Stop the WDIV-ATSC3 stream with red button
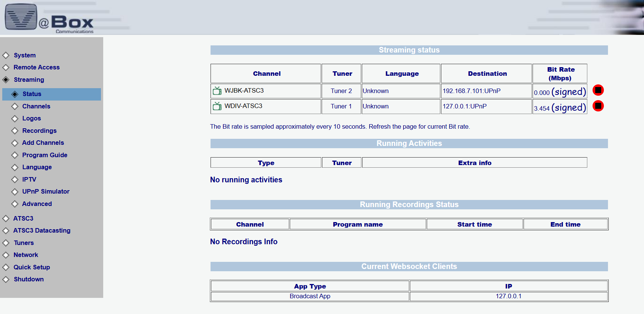This screenshot has height=314, width=644. 598,106
